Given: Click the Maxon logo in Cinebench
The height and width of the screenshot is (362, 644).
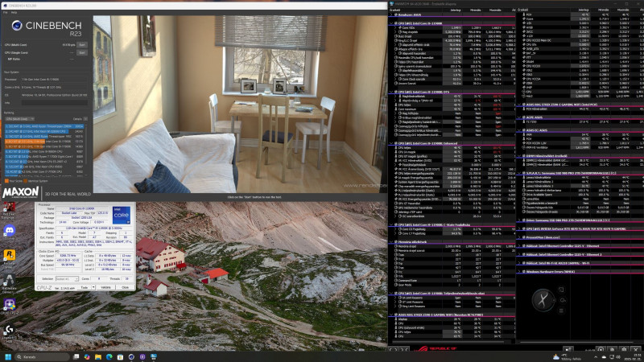Looking at the screenshot, I should click(21, 192).
